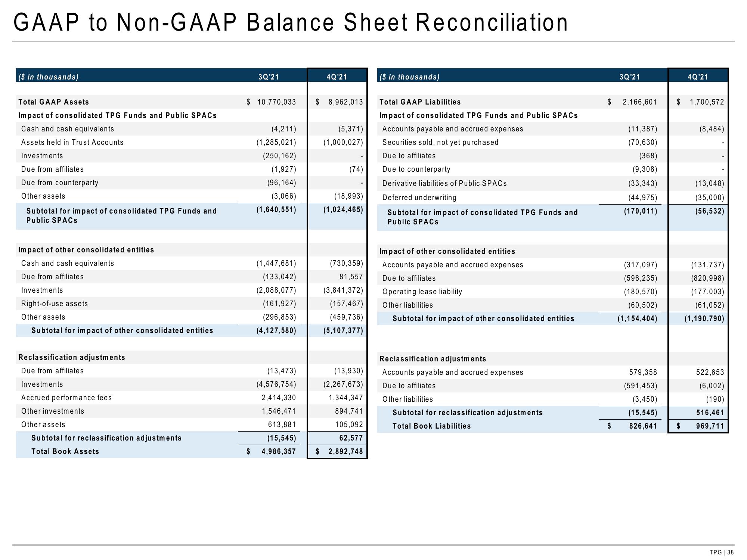This screenshot has height=560, width=747.
Task: Click the liabilities reclassification subtotal 516,461
Action: coord(710,413)
